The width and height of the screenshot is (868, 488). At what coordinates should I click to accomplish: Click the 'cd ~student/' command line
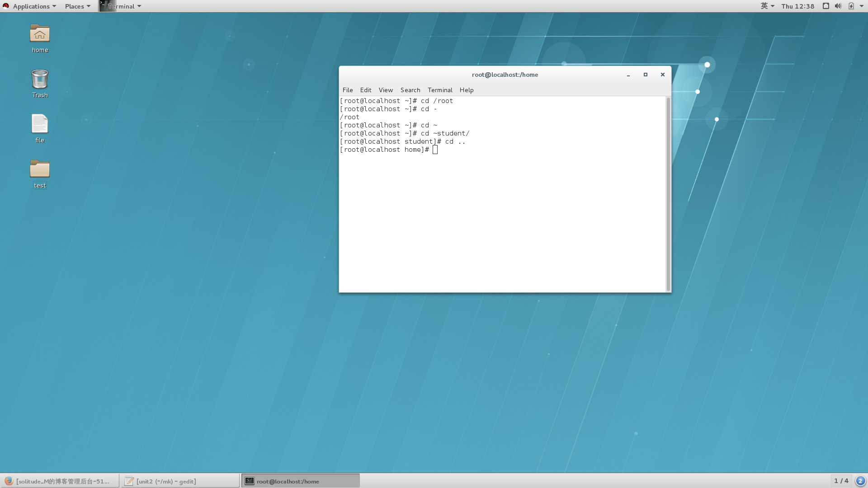click(x=405, y=133)
